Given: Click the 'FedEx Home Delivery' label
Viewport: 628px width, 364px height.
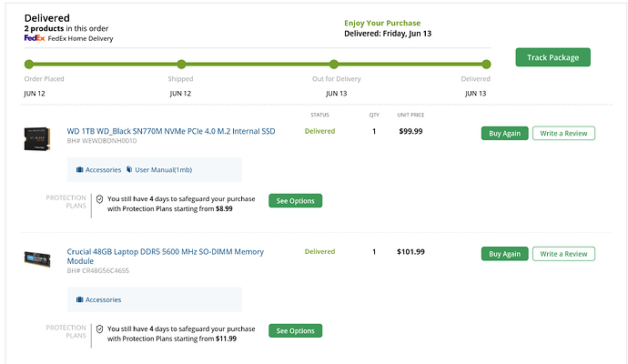Looking at the screenshot, I should coord(80,38).
